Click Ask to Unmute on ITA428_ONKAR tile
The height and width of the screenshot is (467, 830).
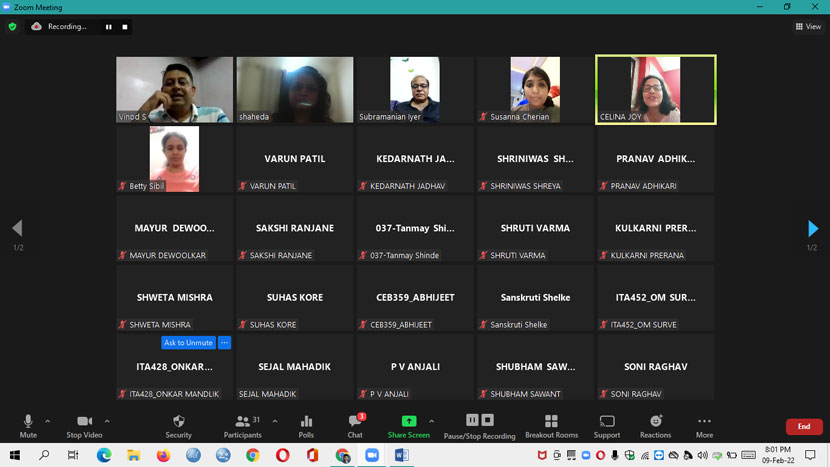188,343
